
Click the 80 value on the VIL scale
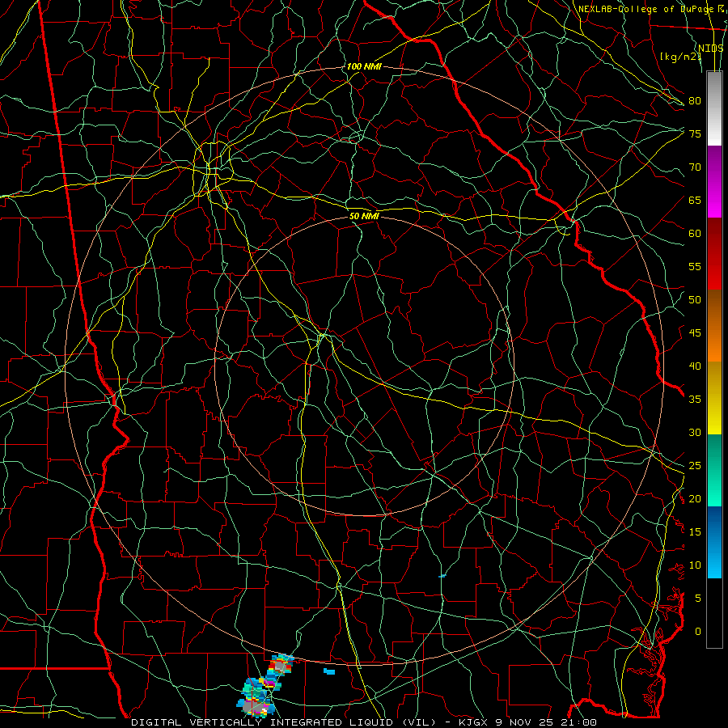[695, 101]
